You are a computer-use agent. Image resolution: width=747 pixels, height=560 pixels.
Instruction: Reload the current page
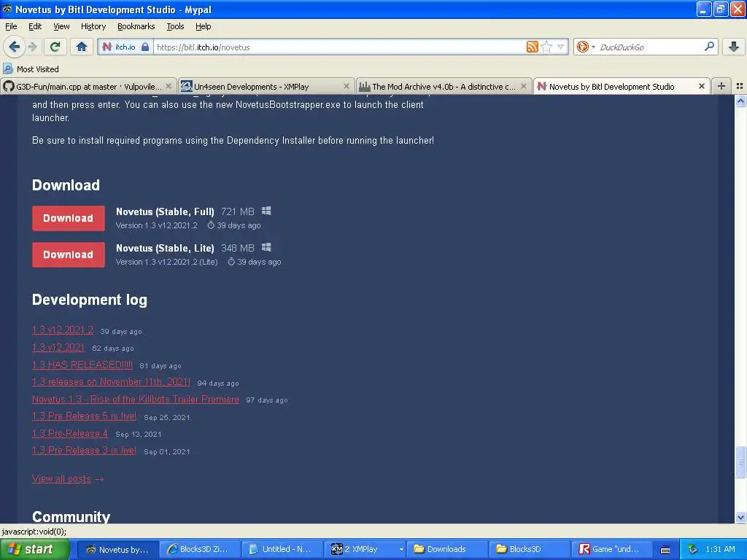pyautogui.click(x=55, y=47)
